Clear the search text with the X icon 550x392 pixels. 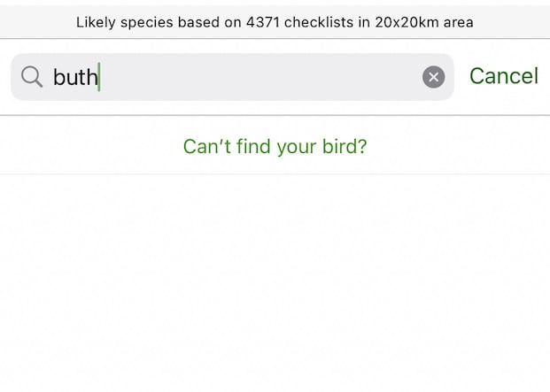(433, 77)
